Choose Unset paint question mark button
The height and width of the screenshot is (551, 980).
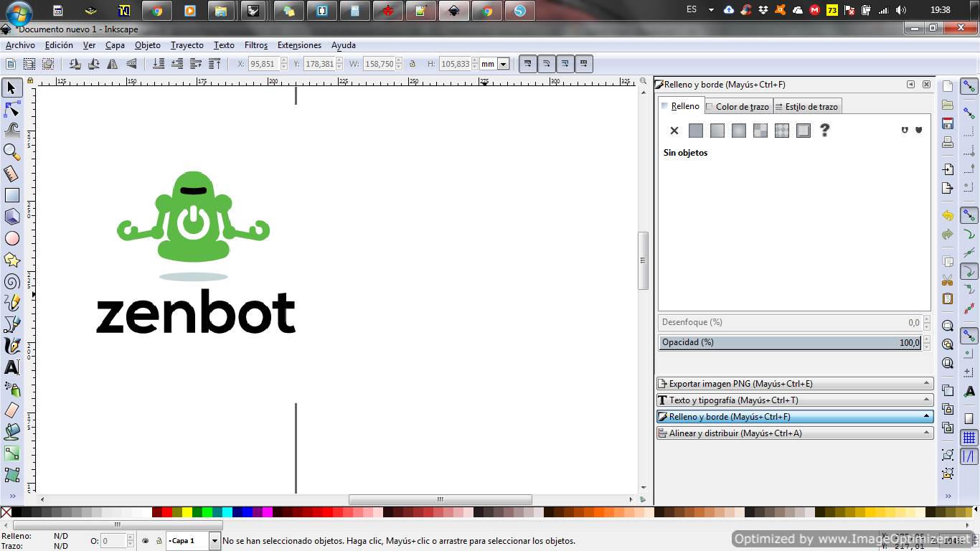pos(824,131)
